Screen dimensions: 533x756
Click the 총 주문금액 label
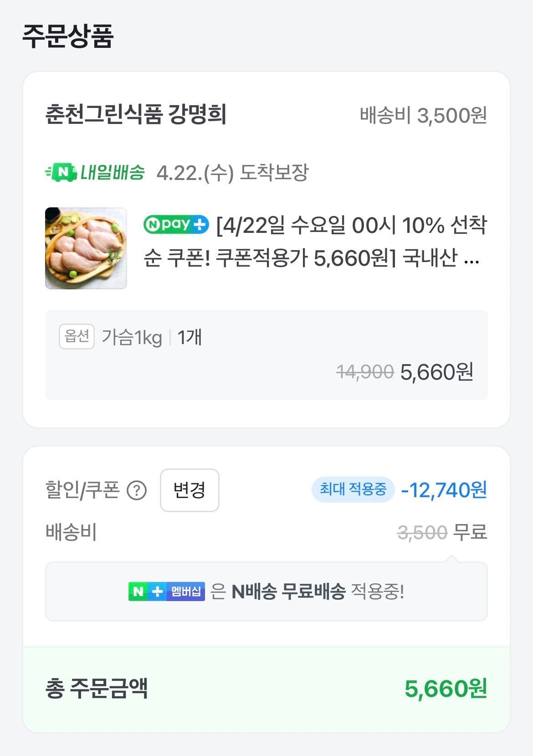[97, 689]
